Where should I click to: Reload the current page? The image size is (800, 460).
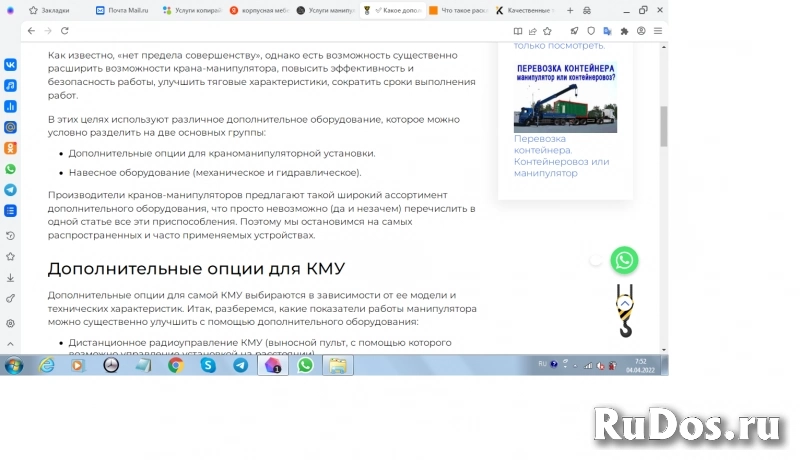point(65,31)
